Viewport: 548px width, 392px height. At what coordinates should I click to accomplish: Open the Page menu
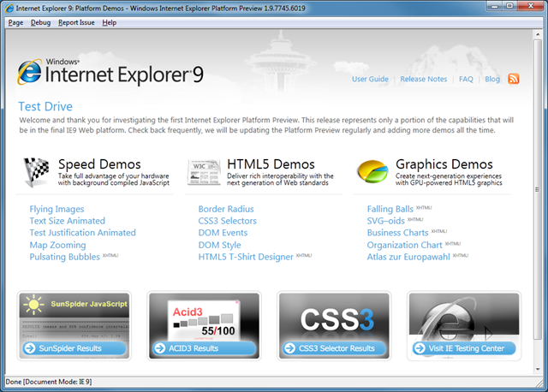(15, 23)
